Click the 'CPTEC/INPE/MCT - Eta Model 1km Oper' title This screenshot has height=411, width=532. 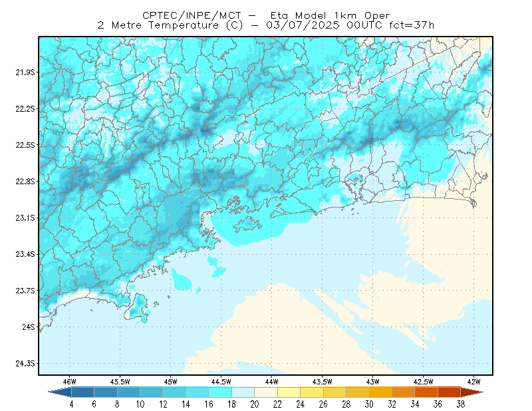pyautogui.click(x=266, y=15)
